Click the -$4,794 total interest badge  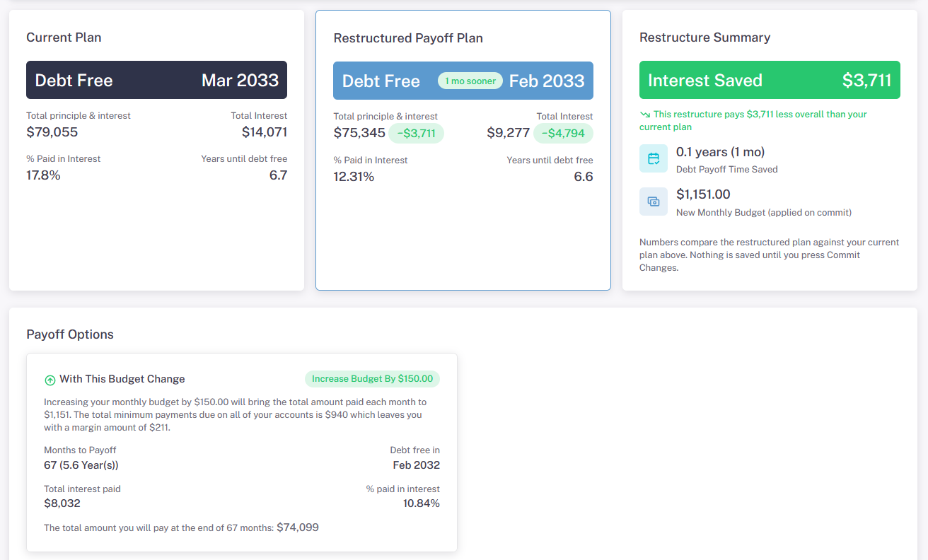tap(563, 133)
